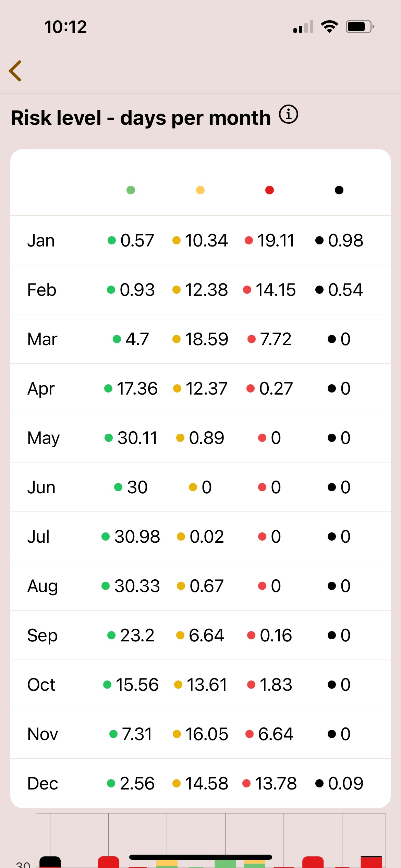Tap the May green value 30.11
Image resolution: width=401 pixels, height=868 pixels.
click(x=137, y=438)
